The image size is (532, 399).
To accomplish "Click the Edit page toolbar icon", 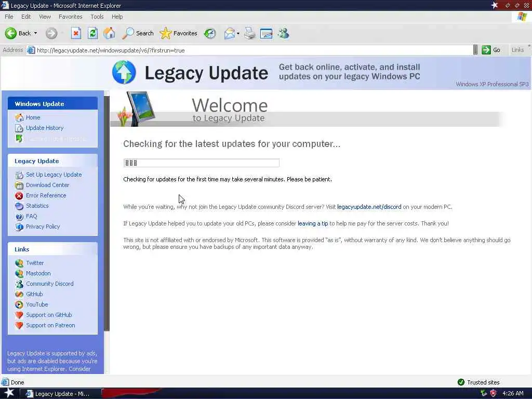I will click(267, 33).
